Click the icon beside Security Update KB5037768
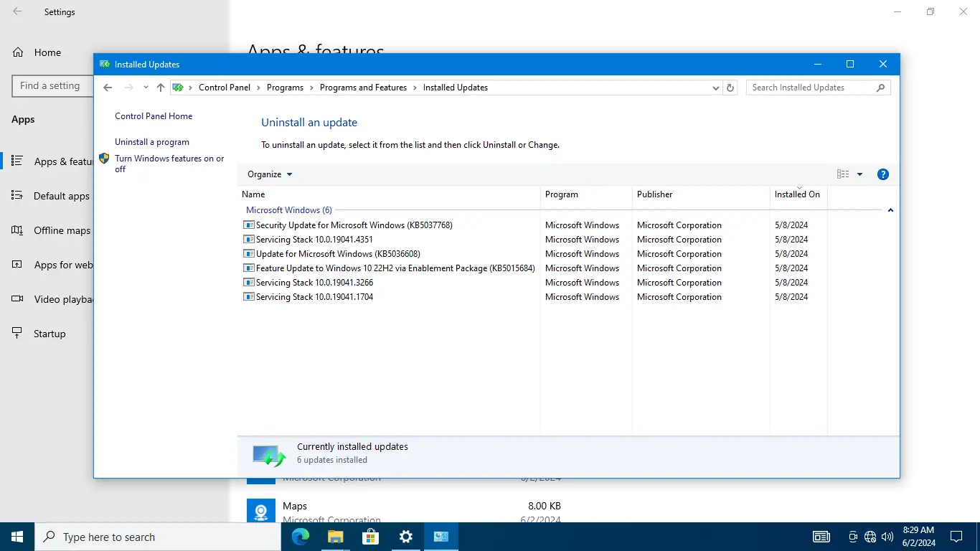Viewport: 980px width, 551px height. coord(249,225)
